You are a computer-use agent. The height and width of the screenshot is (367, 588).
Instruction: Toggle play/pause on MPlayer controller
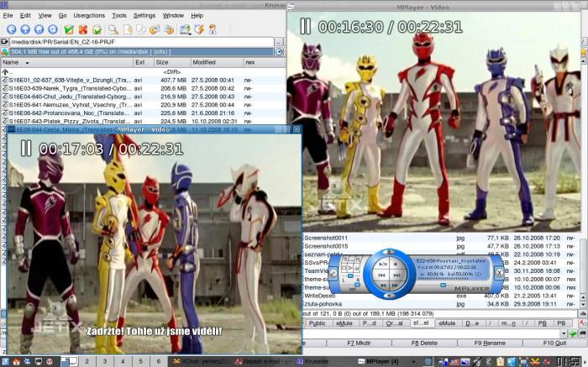[383, 265]
